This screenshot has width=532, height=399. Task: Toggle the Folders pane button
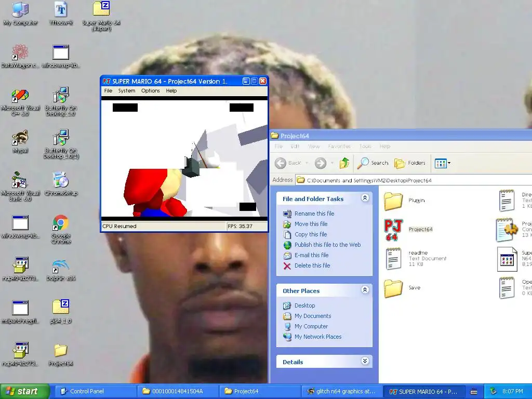[409, 163]
